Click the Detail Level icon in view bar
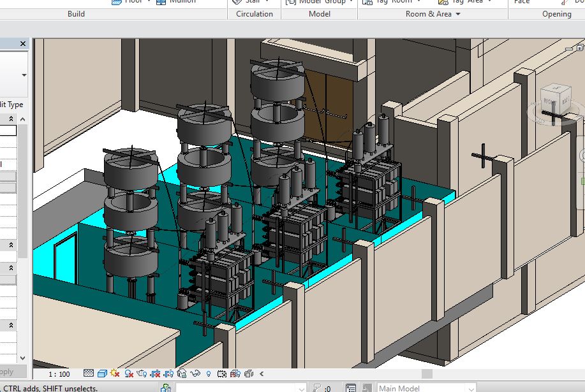Viewport: 585px width, 392px height. 89,374
